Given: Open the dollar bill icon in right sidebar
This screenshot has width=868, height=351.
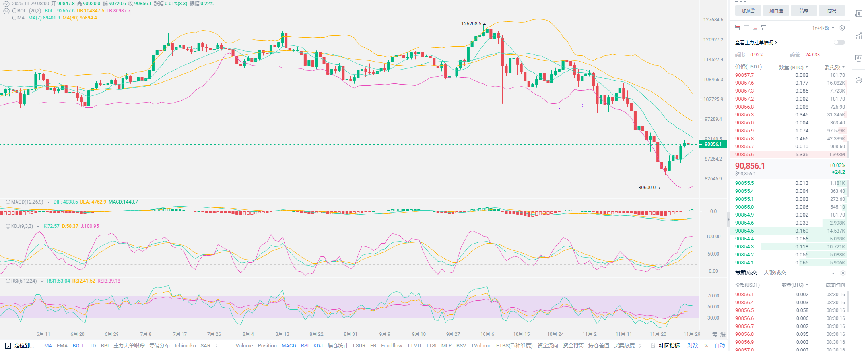Looking at the screenshot, I should coord(859,14).
